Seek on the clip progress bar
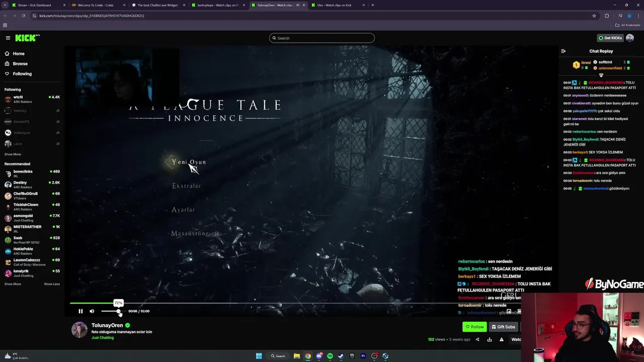The width and height of the screenshot is (644, 362). (x=295, y=303)
